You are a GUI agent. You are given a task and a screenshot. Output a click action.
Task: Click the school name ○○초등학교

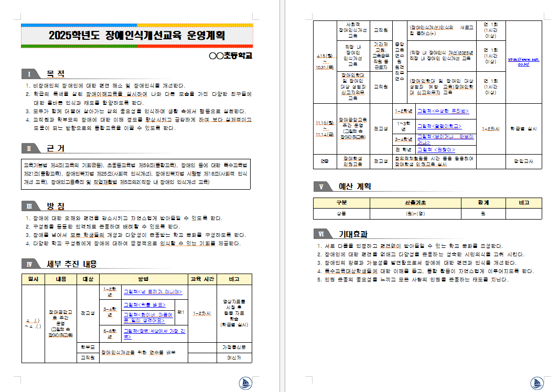point(230,56)
